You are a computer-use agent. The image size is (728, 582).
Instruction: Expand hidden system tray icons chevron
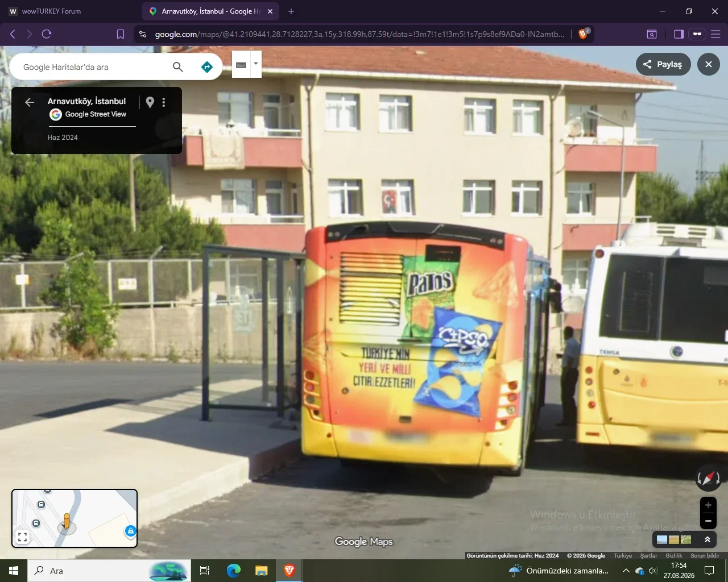pyautogui.click(x=626, y=571)
